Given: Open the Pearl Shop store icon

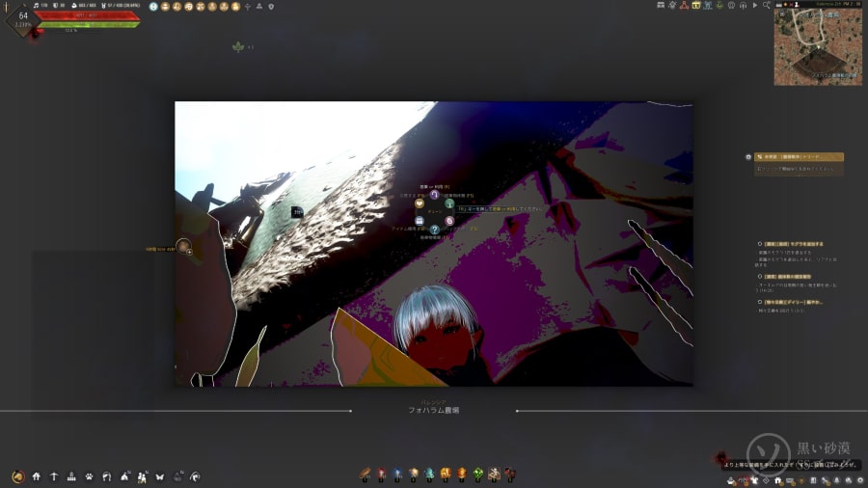Looking at the screenshot, I should click(x=661, y=6).
